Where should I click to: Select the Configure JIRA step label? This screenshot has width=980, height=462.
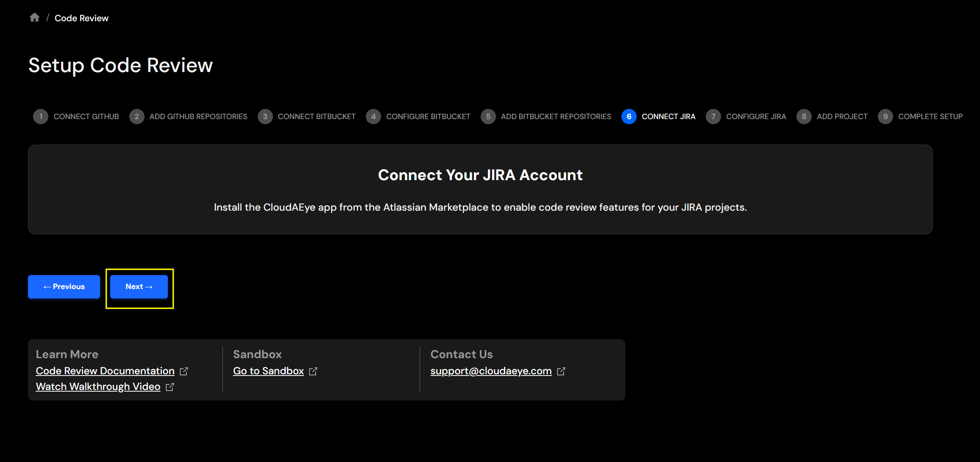tap(756, 117)
